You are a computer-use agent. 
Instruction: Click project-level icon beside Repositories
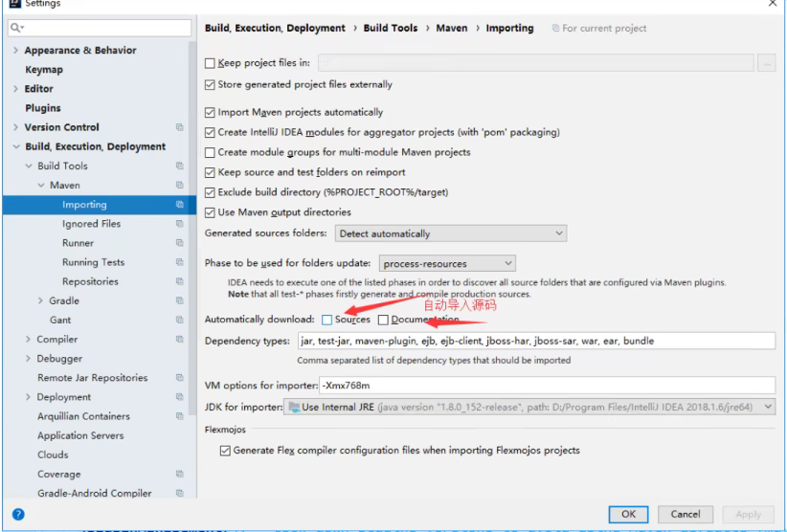pos(180,281)
